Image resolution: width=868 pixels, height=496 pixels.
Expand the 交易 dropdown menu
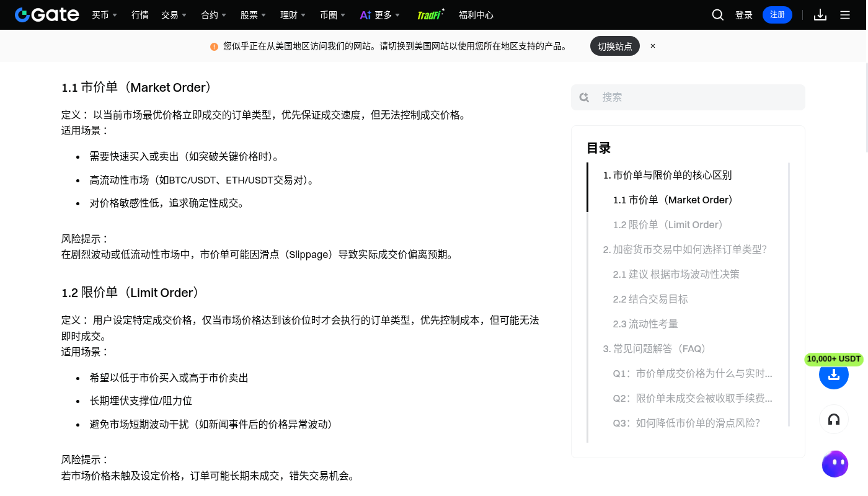pyautogui.click(x=174, y=15)
